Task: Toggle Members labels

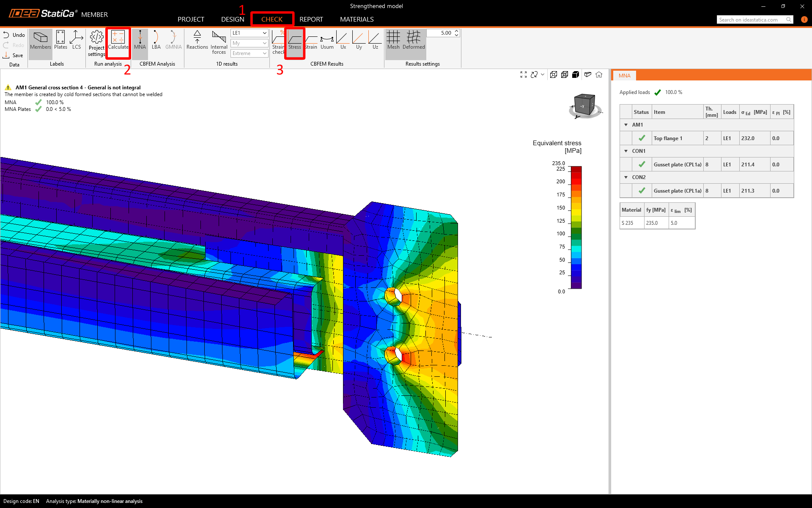Action: pos(40,40)
